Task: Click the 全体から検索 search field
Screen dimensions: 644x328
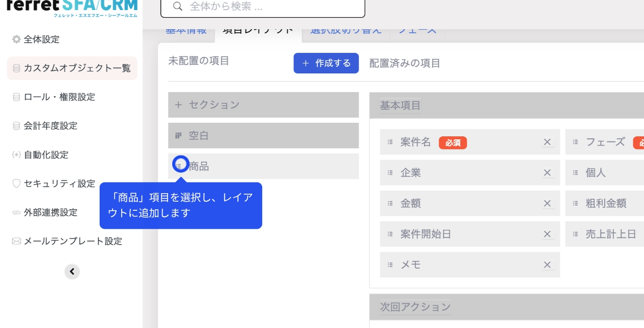Action: (x=263, y=7)
